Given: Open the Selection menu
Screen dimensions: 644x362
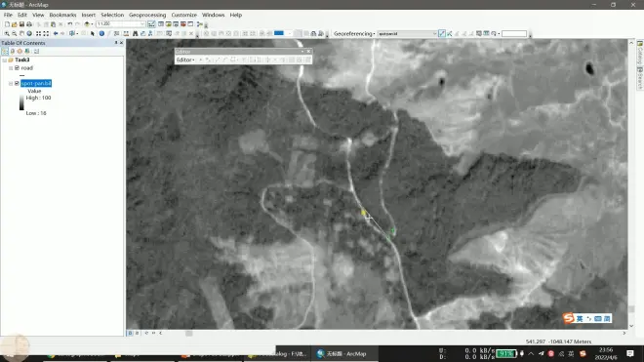Looking at the screenshot, I should [x=112, y=15].
